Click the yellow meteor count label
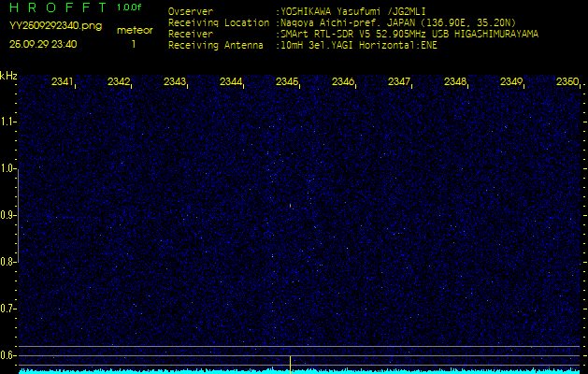 click(135, 30)
